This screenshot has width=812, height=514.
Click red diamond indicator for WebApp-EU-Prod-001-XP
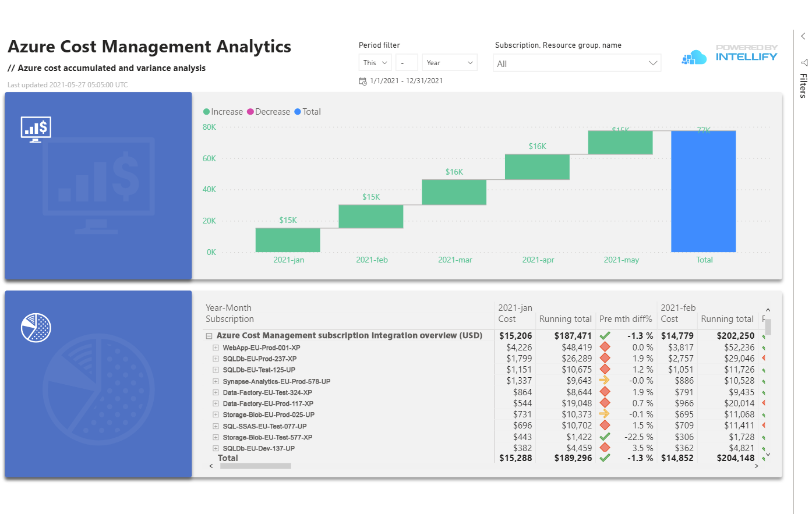pyautogui.click(x=605, y=347)
